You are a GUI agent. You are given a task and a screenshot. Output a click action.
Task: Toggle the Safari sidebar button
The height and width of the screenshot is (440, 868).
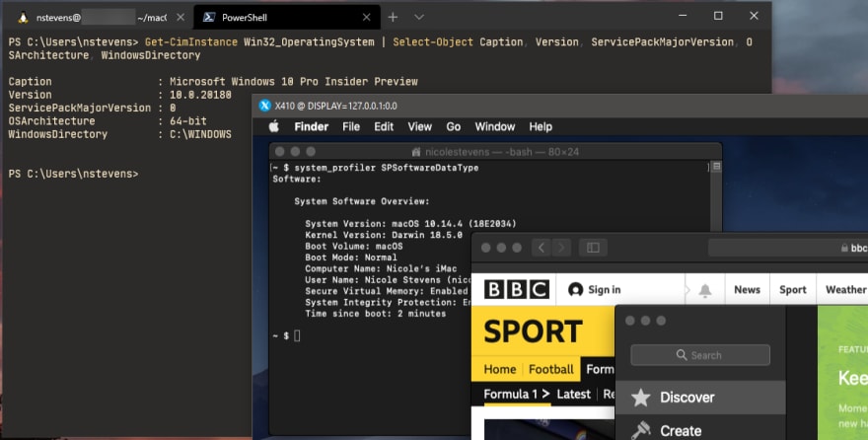pyautogui.click(x=593, y=248)
